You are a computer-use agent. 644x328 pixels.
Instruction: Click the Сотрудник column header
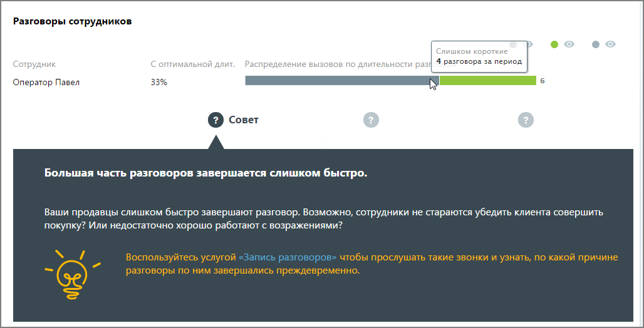pos(34,64)
